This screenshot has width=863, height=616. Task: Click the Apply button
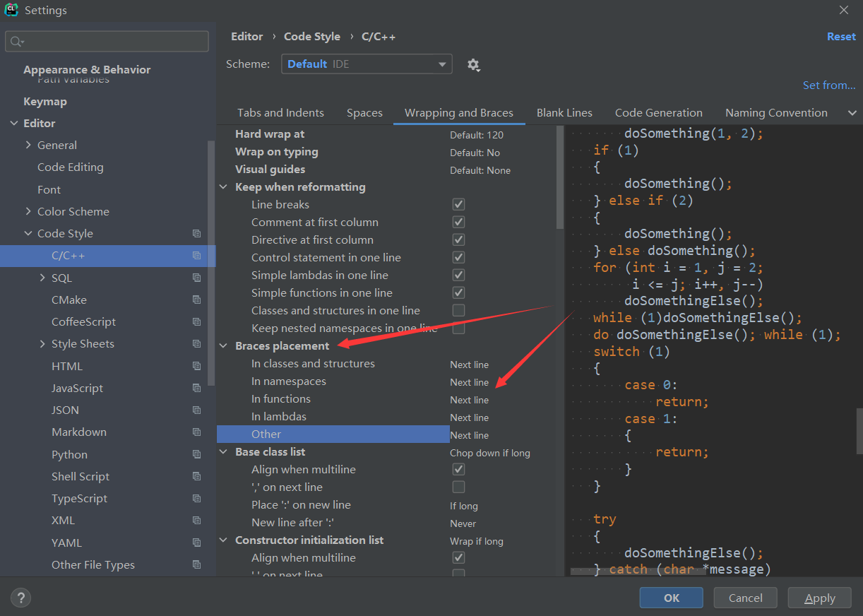click(819, 598)
